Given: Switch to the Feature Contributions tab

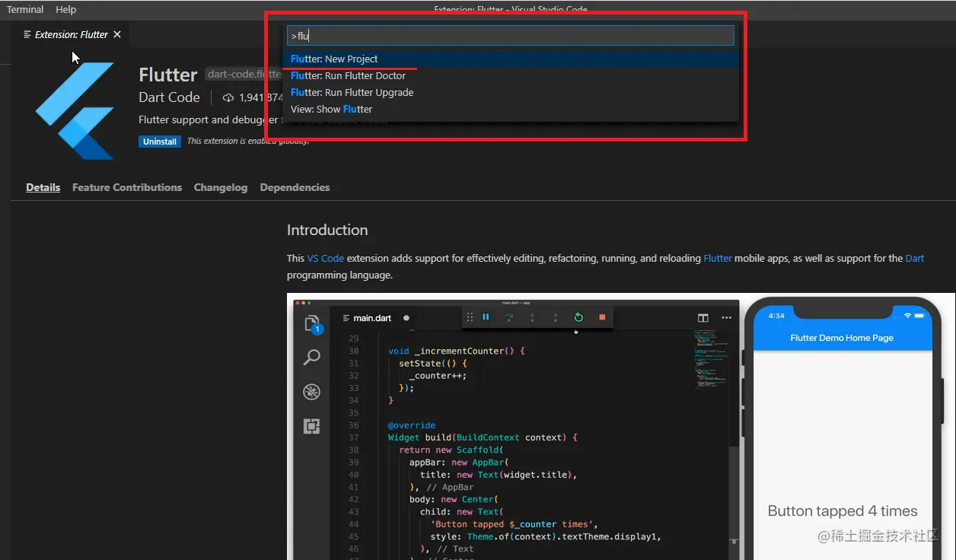Looking at the screenshot, I should coord(126,187).
